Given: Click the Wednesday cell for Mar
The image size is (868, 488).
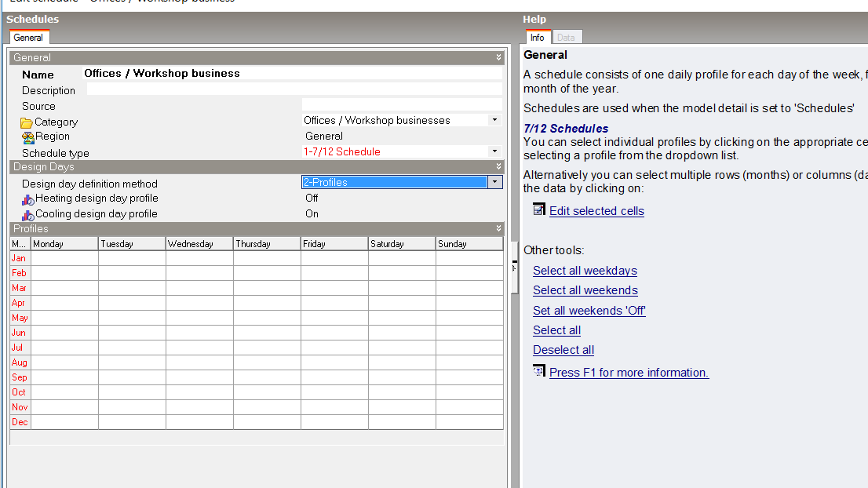Looking at the screenshot, I should [200, 288].
